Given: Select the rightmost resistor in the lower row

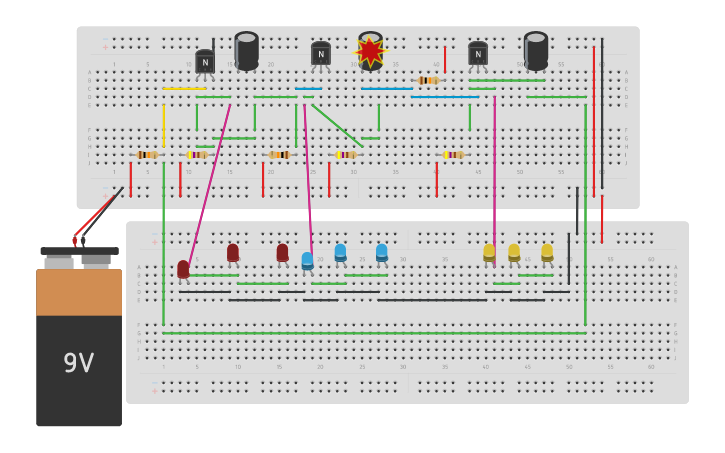Looking at the screenshot, I should click(453, 155).
